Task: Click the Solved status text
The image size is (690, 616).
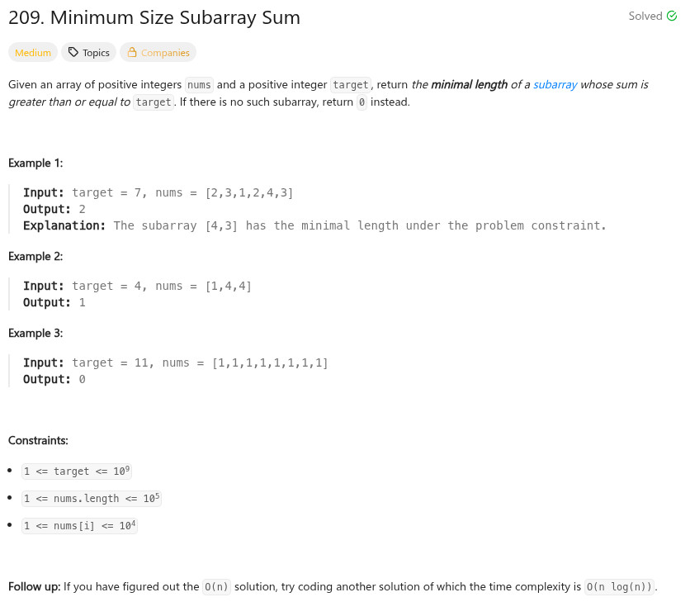Action: point(645,17)
